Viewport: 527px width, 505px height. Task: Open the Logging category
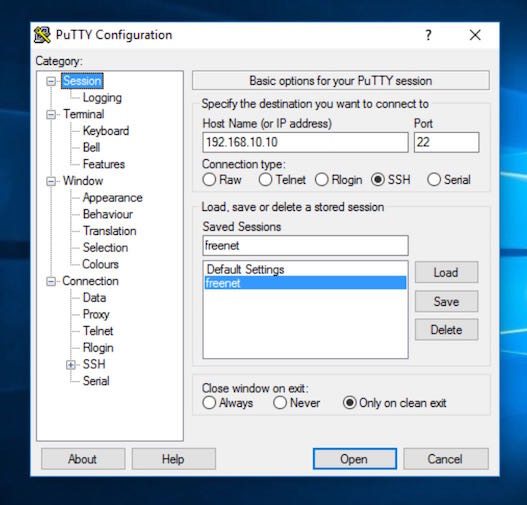[x=102, y=98]
